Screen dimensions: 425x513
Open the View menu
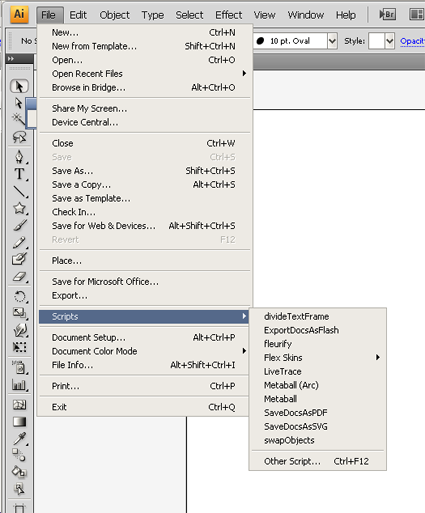pyautogui.click(x=265, y=15)
